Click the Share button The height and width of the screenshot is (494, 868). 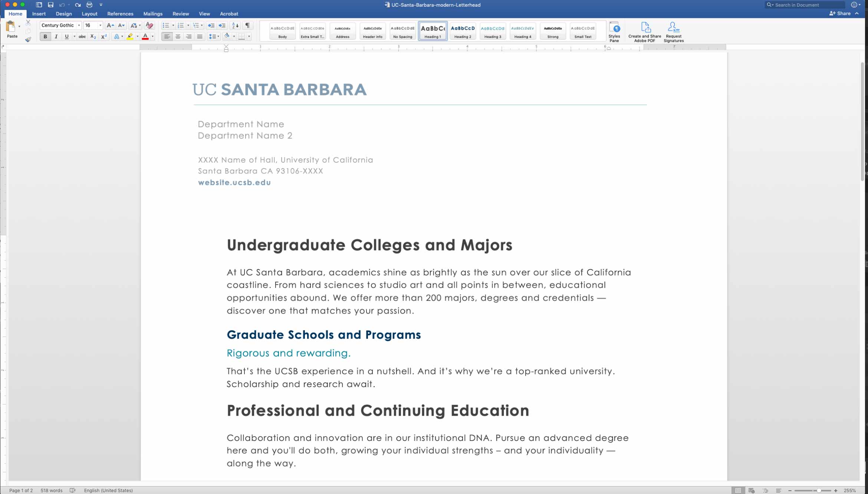point(840,13)
